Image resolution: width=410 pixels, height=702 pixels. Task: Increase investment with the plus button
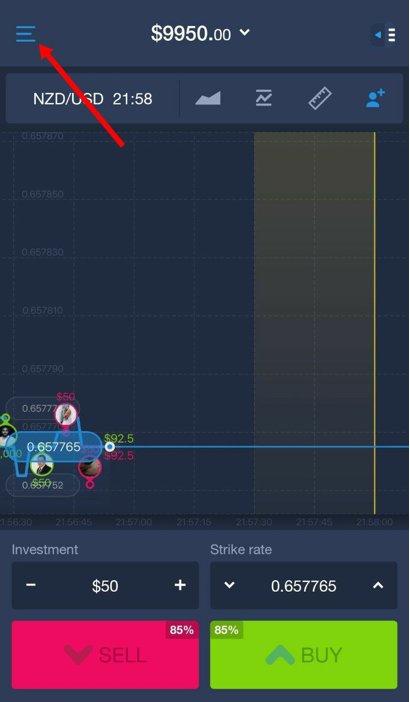tap(180, 585)
